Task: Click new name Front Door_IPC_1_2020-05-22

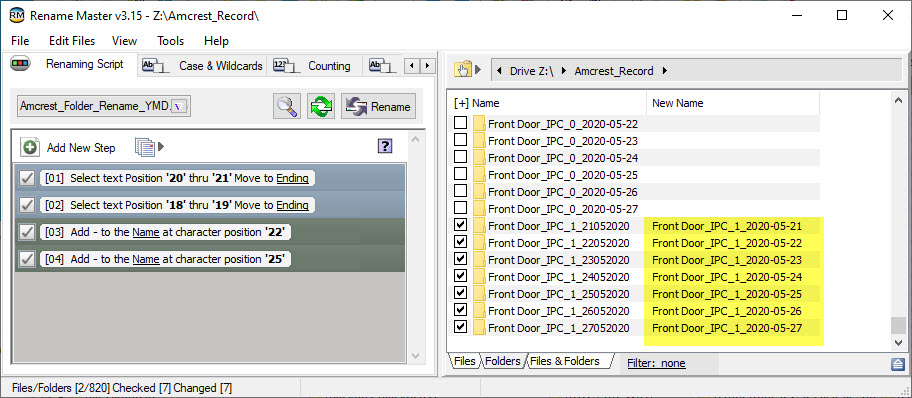Action: [x=727, y=243]
